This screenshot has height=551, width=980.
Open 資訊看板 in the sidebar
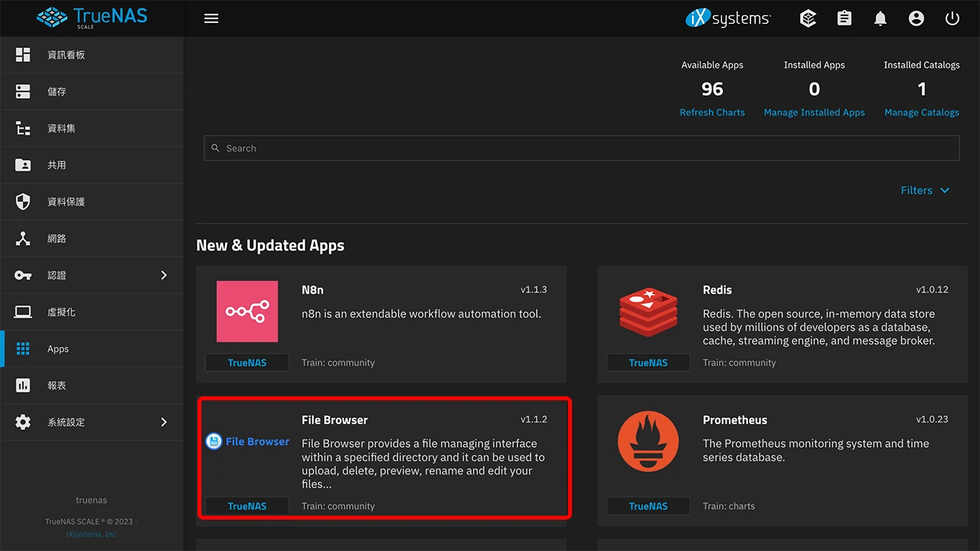(66, 55)
